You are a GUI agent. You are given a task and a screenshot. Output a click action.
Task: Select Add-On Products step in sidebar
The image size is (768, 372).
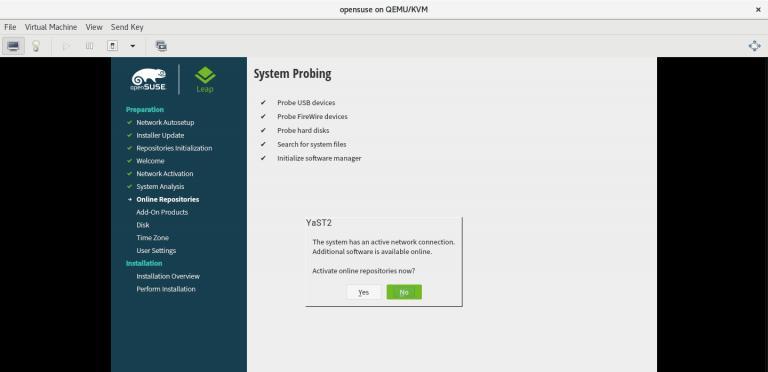click(x=162, y=212)
